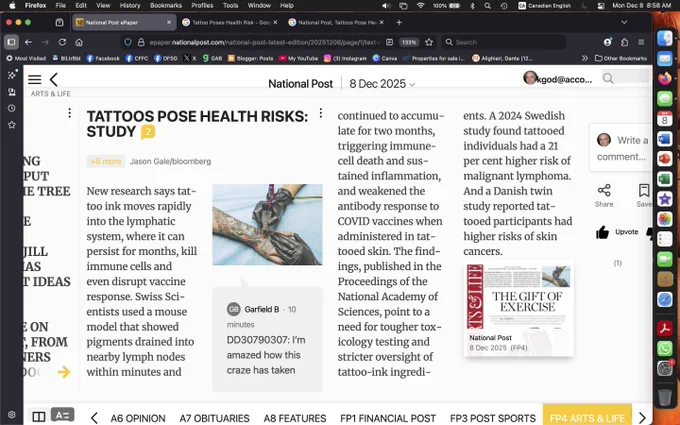Click the +5 more tags button
The image size is (680, 425).
pos(106,161)
